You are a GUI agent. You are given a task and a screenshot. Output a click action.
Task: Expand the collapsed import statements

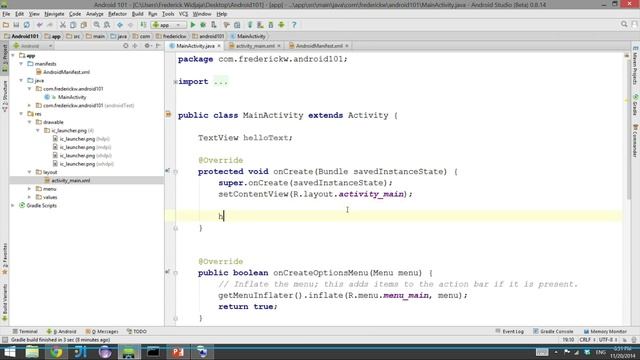[x=176, y=82]
